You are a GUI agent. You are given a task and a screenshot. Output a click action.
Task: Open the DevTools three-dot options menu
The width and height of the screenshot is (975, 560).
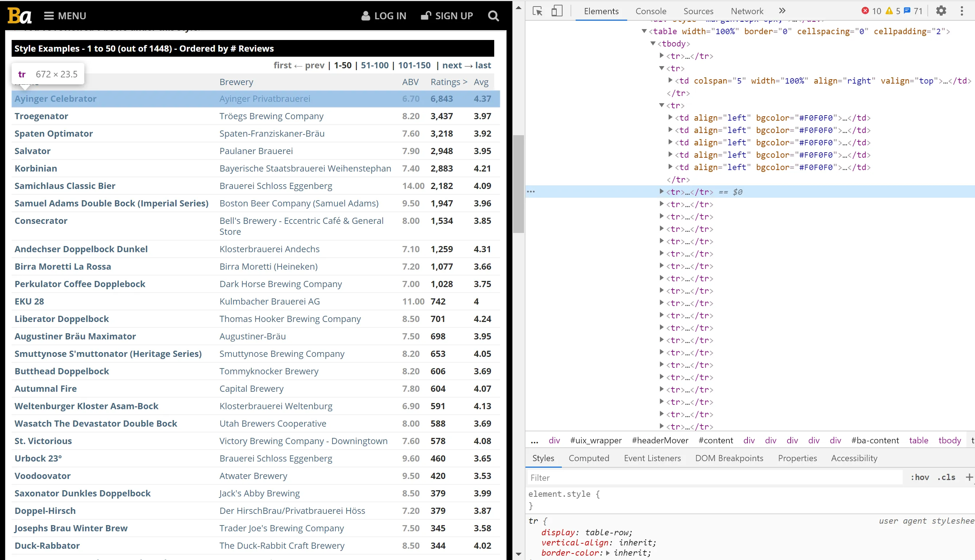point(962,11)
